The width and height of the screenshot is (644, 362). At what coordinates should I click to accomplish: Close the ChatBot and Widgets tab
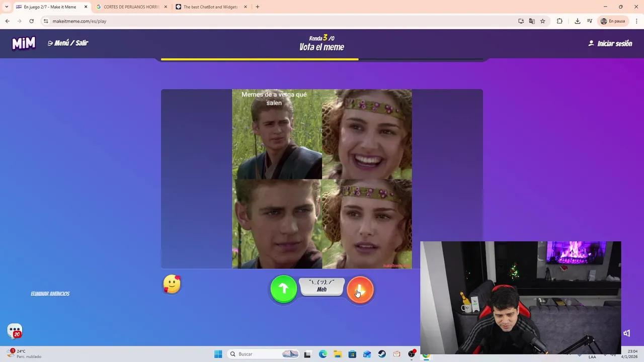click(x=246, y=7)
